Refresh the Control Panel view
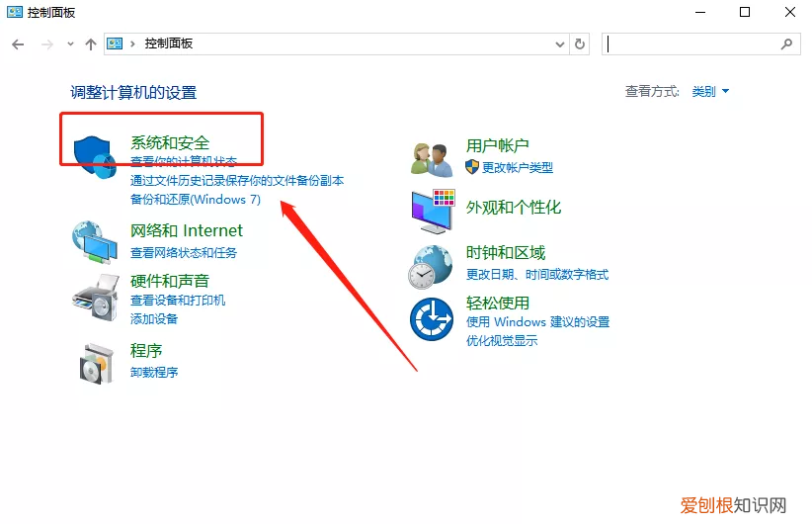Screen dimensions: 812x524 (580, 44)
